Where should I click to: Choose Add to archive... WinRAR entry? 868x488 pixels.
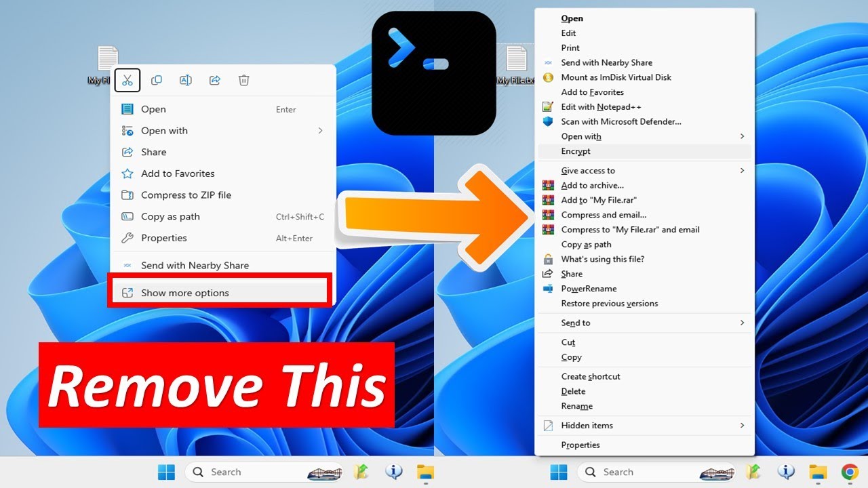[644, 186]
